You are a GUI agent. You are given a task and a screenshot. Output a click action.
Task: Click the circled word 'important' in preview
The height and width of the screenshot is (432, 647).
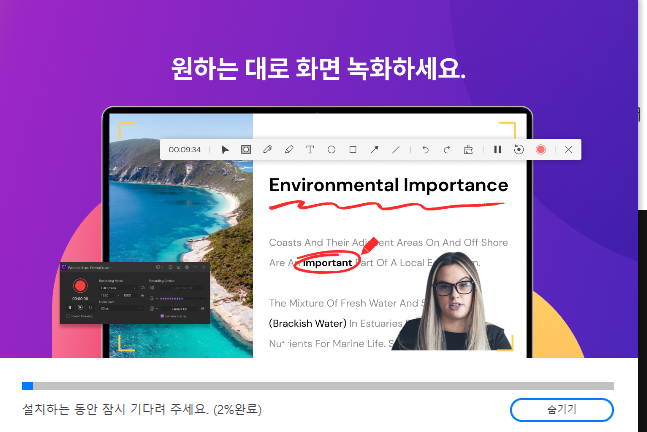click(328, 263)
